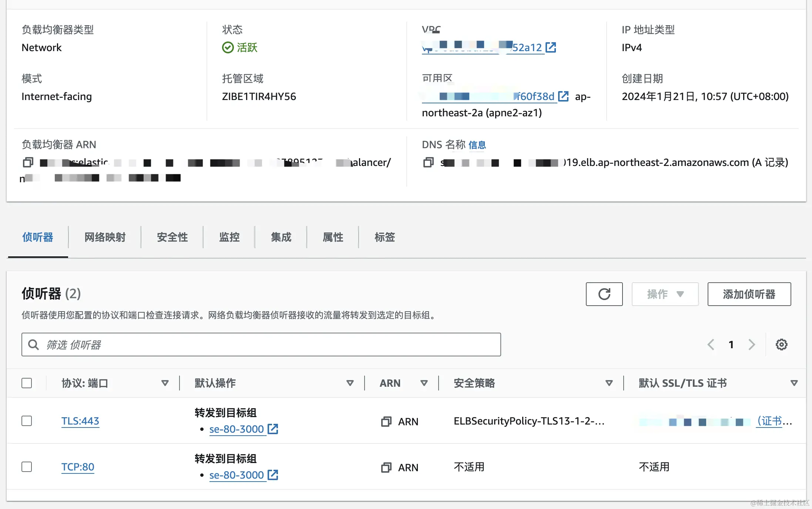
Task: Open VPC link external icon
Action: pyautogui.click(x=551, y=47)
